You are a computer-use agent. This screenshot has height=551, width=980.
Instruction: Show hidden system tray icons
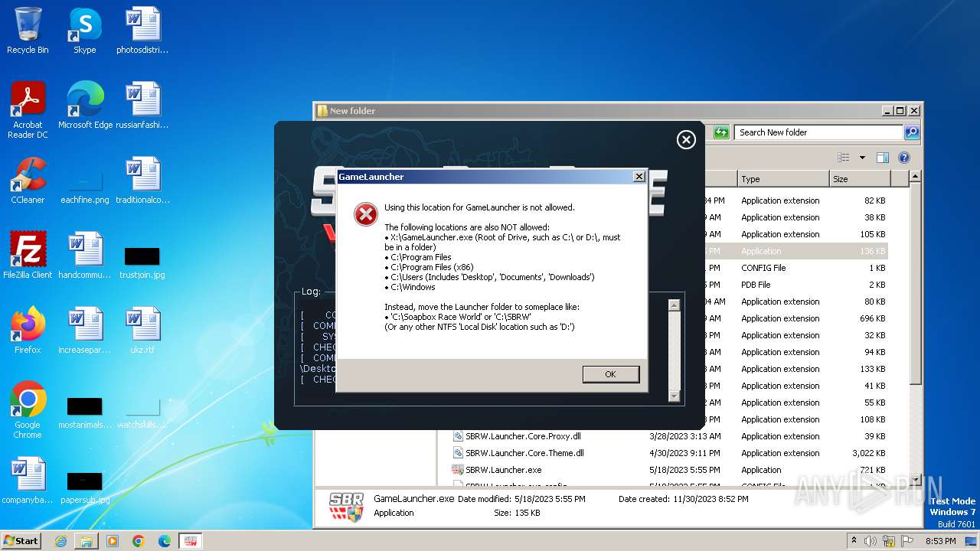(x=854, y=540)
